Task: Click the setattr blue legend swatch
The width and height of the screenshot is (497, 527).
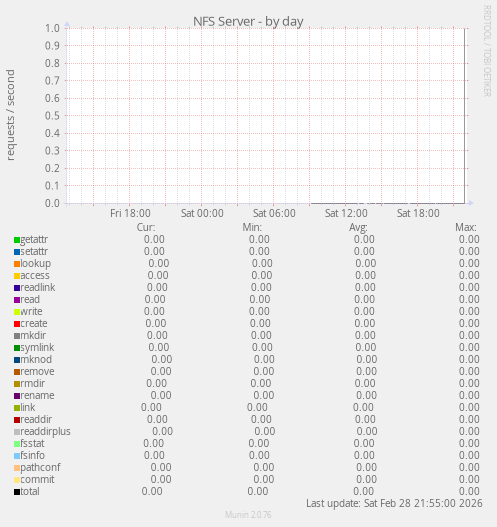Action: [x=17, y=252]
